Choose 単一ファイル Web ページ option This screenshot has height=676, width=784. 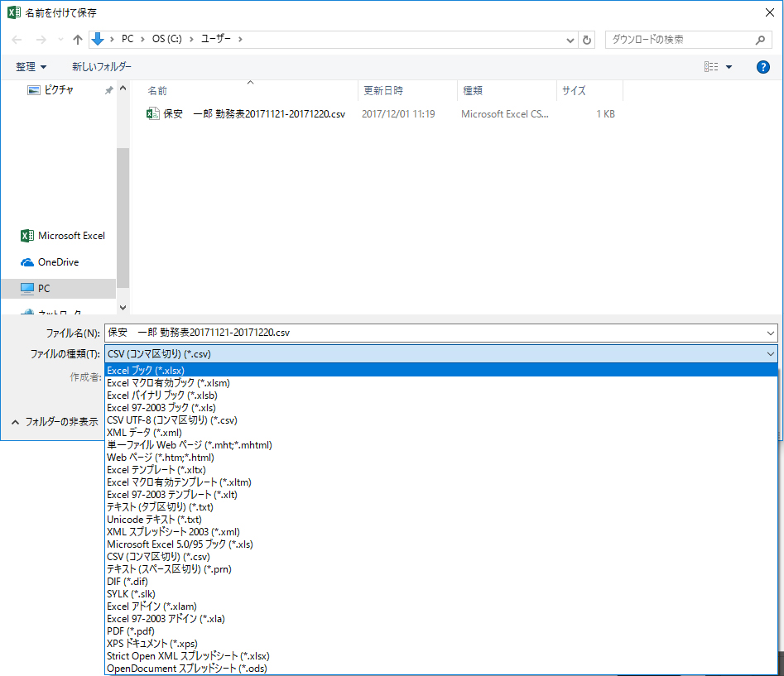441,445
